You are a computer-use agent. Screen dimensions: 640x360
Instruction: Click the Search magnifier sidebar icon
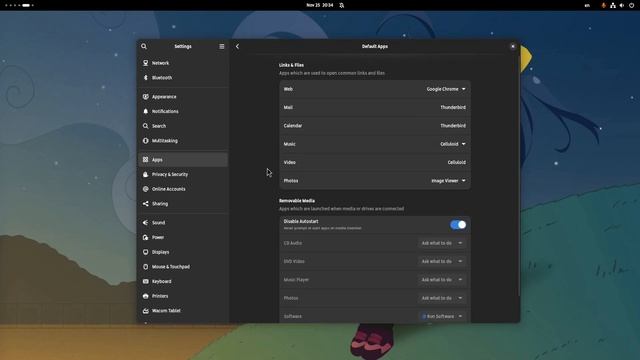[146, 126]
